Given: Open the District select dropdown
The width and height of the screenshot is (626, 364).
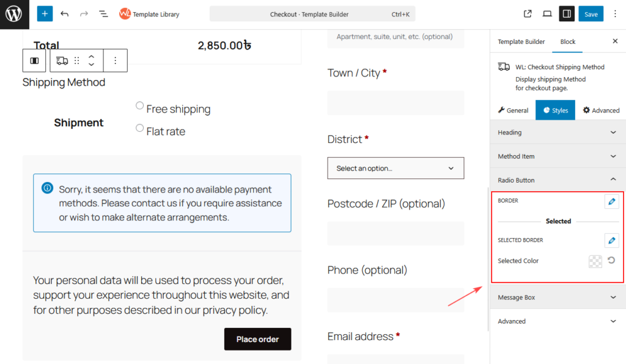Looking at the screenshot, I should [x=396, y=168].
